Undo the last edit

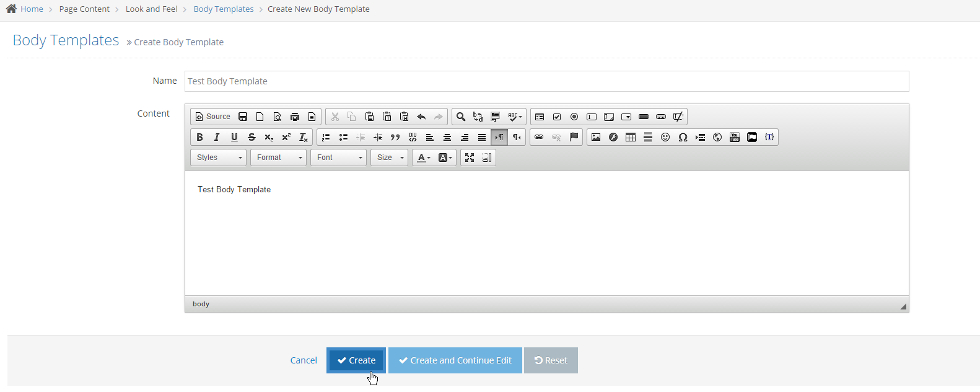tap(422, 117)
